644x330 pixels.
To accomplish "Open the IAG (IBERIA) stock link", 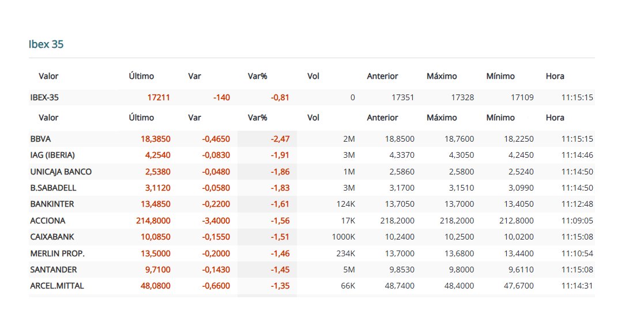I will tap(52, 155).
